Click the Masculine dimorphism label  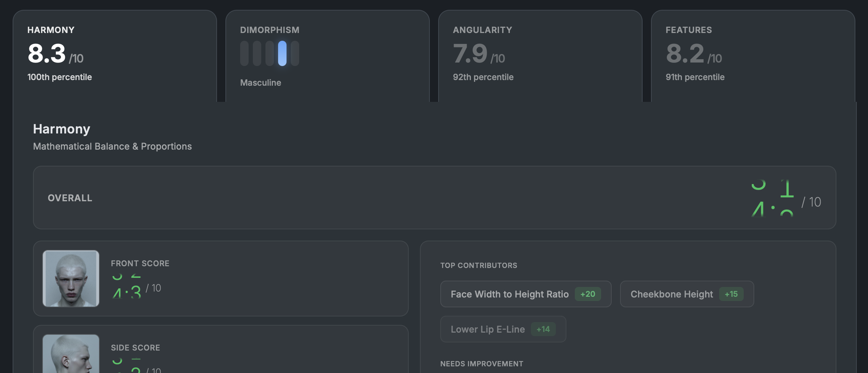coord(261,83)
